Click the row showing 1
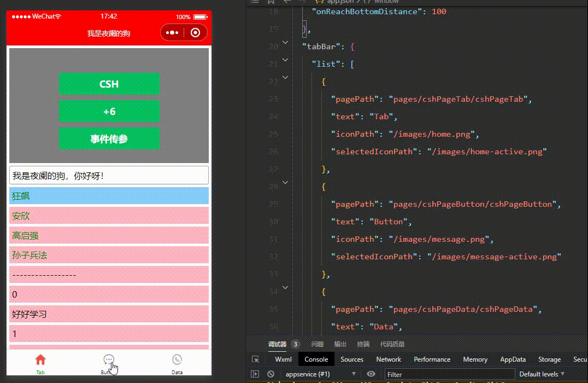 coord(109,333)
